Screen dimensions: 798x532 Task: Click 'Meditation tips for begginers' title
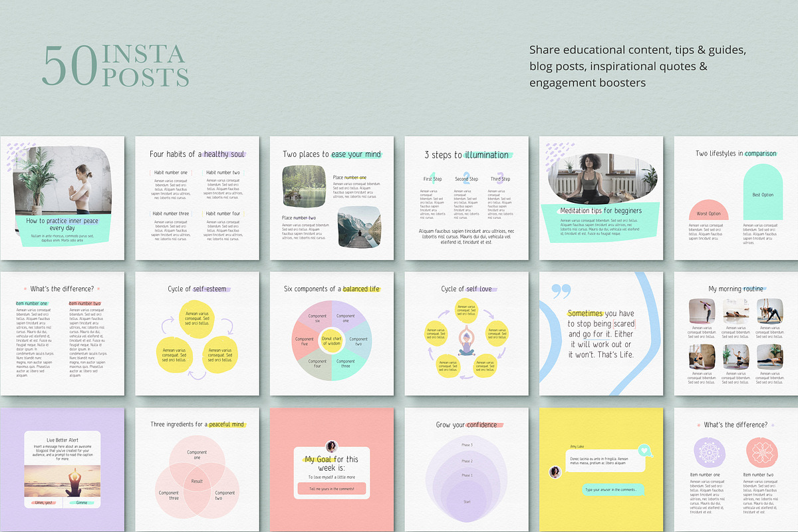(601, 211)
